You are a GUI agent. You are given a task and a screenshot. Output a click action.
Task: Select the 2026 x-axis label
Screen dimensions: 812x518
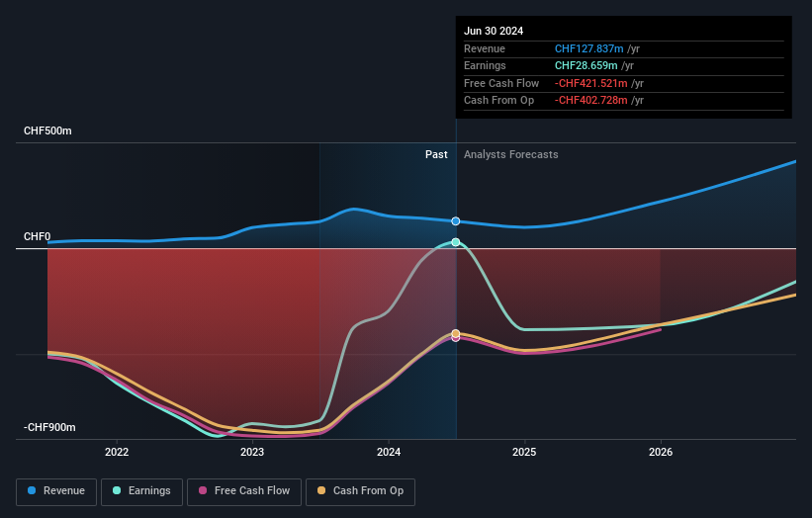(x=661, y=452)
